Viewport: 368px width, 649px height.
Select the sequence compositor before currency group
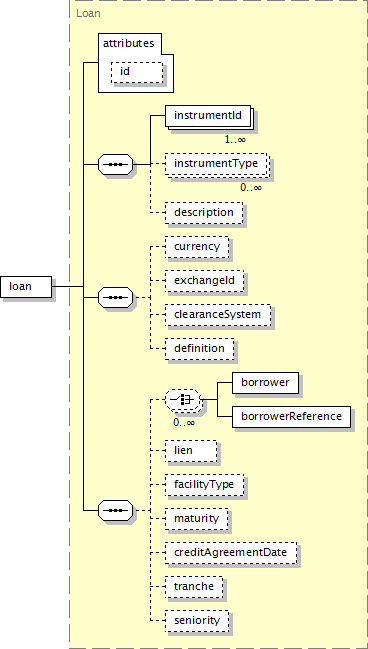coord(115,297)
